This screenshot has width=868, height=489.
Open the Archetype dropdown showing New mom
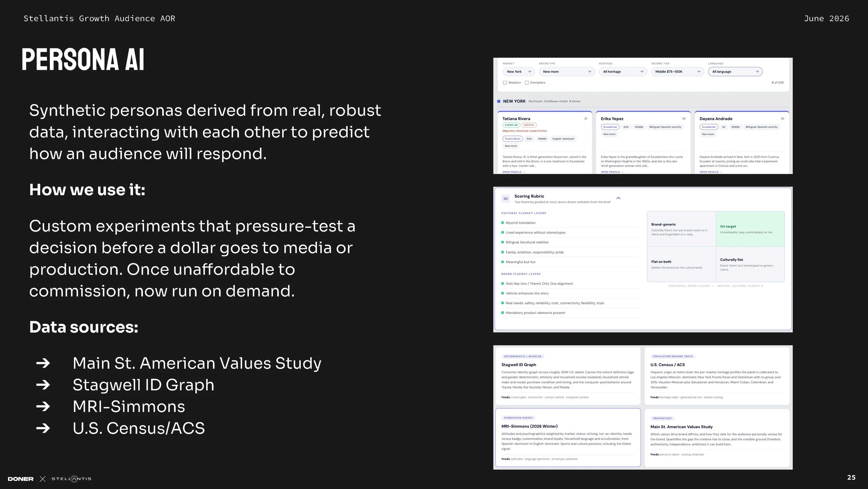pos(567,72)
